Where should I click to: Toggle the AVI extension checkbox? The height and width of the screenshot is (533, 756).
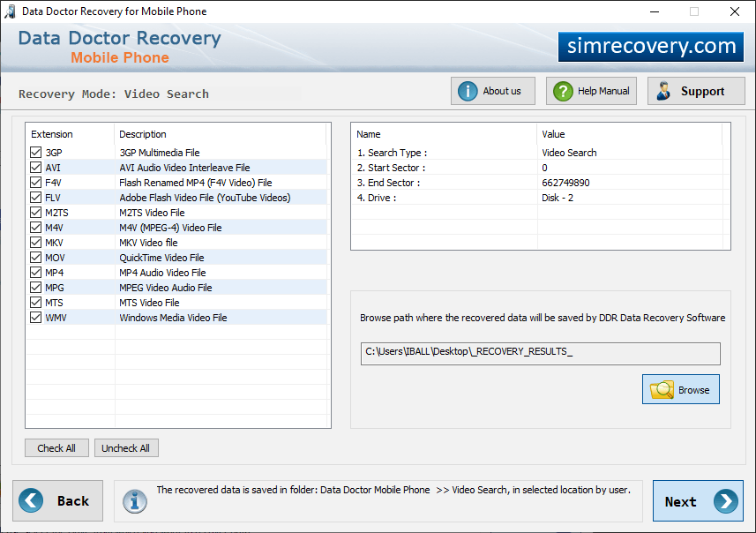pyautogui.click(x=35, y=168)
